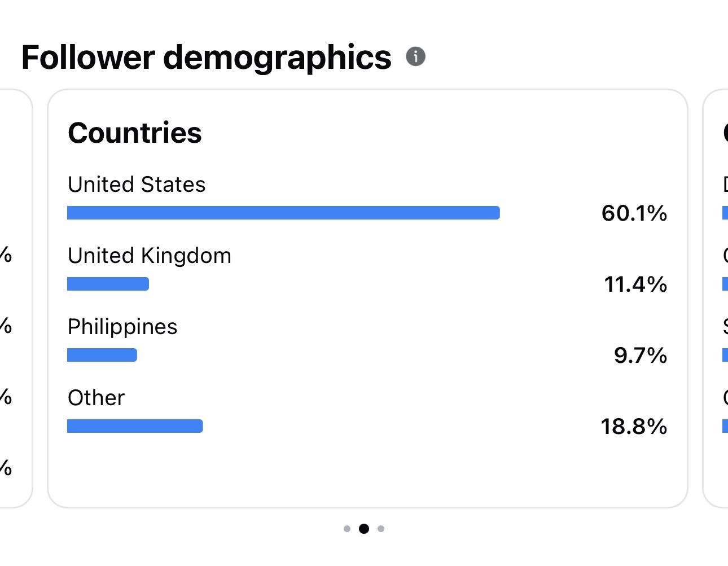Viewport: 728px width, 566px height.
Task: Select the Philippines country label
Action: point(122,327)
